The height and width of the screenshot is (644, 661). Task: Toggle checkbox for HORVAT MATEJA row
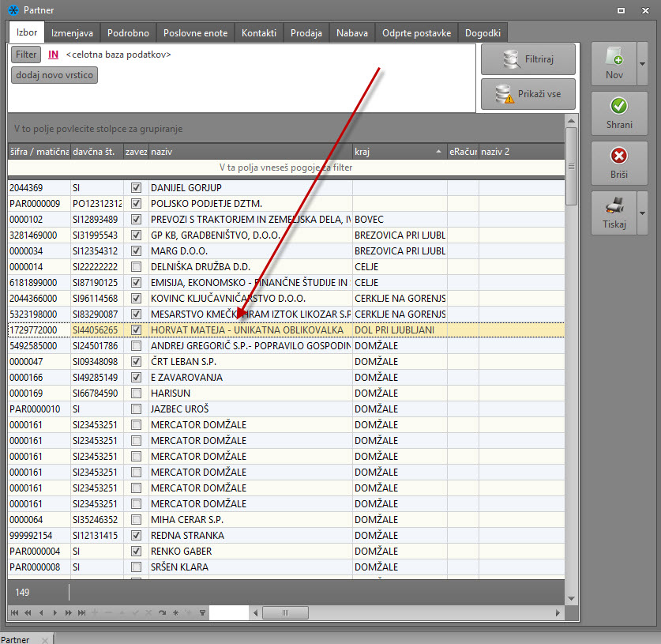click(136, 330)
